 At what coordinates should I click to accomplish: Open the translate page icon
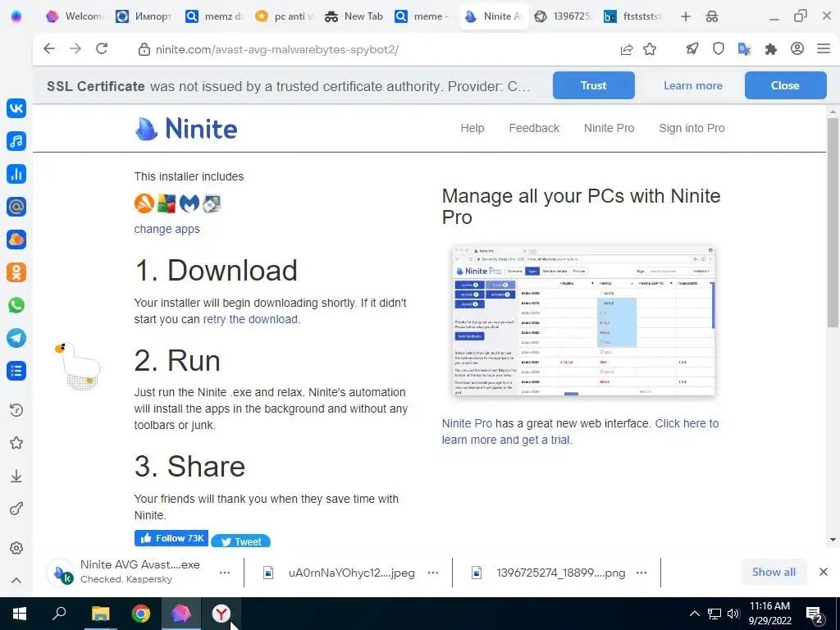click(x=744, y=49)
